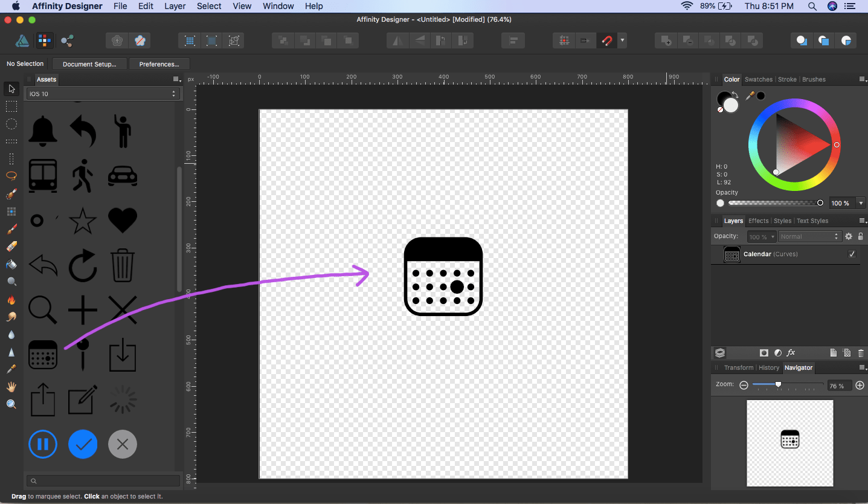Delete layer using Layers panel trash icon

coord(861,353)
